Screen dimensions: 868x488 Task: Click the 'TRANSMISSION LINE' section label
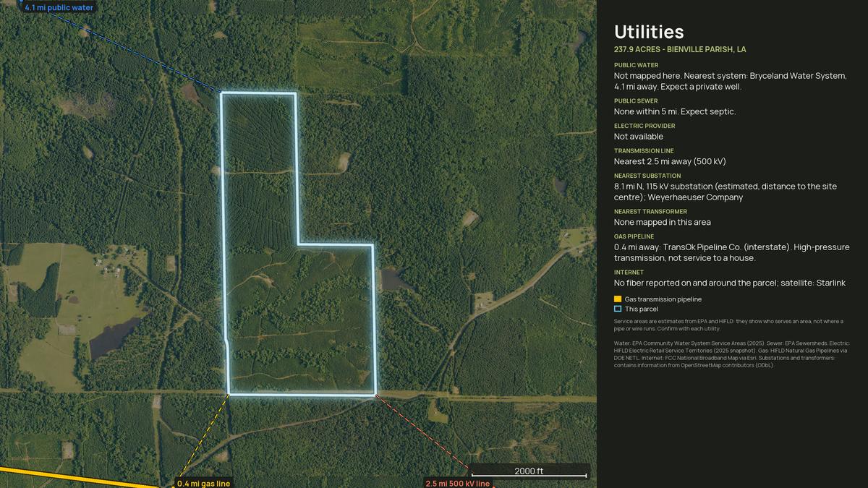point(644,151)
